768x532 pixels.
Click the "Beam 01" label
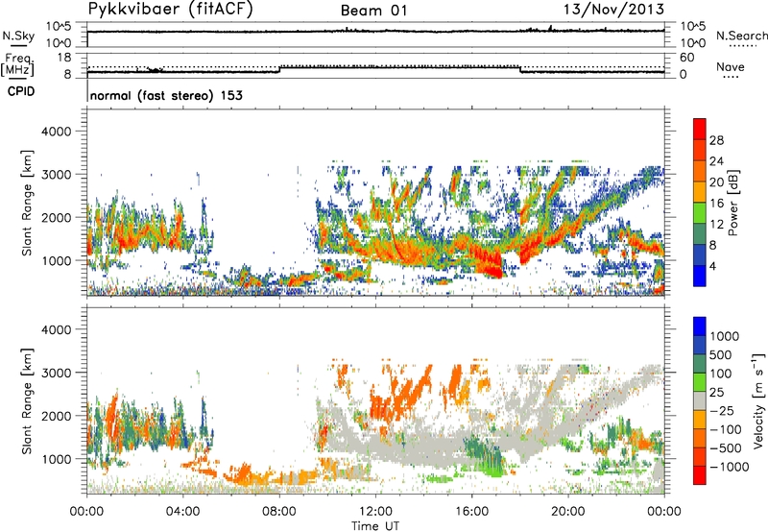click(x=373, y=11)
